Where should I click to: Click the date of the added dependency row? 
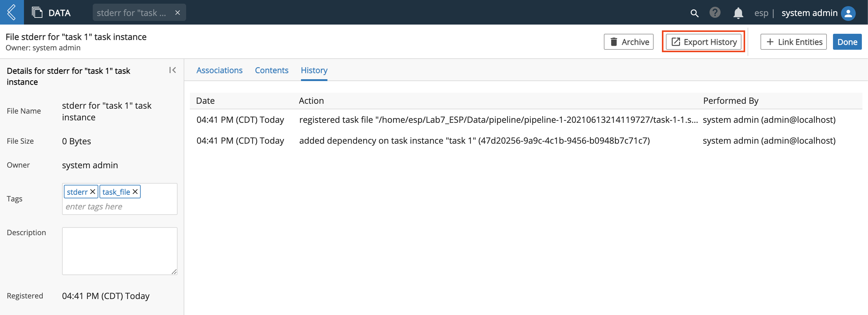point(240,141)
